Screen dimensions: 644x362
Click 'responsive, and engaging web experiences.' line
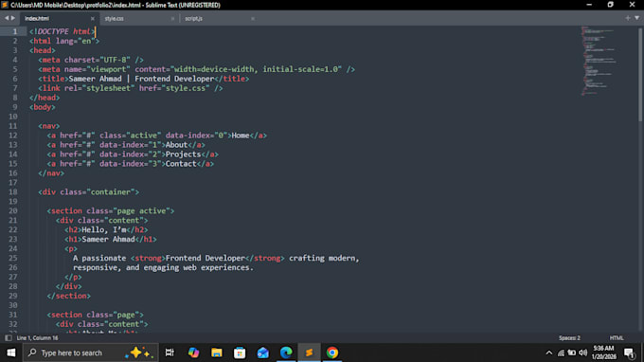pyautogui.click(x=163, y=267)
